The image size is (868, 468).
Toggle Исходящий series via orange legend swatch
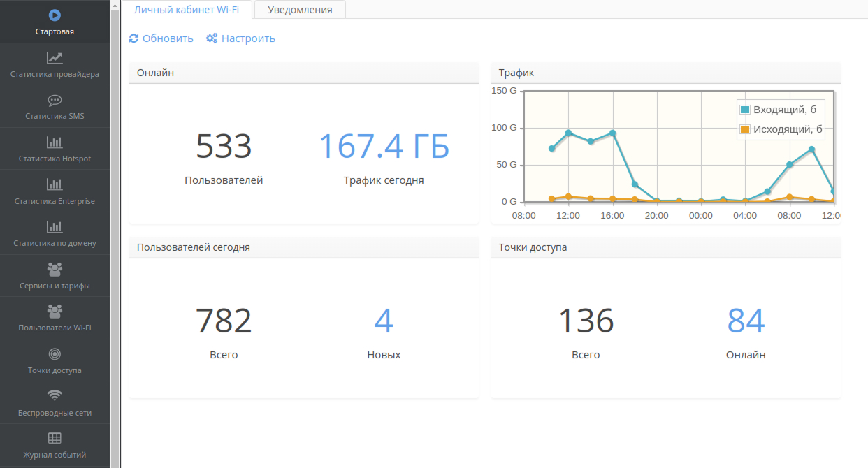point(745,129)
